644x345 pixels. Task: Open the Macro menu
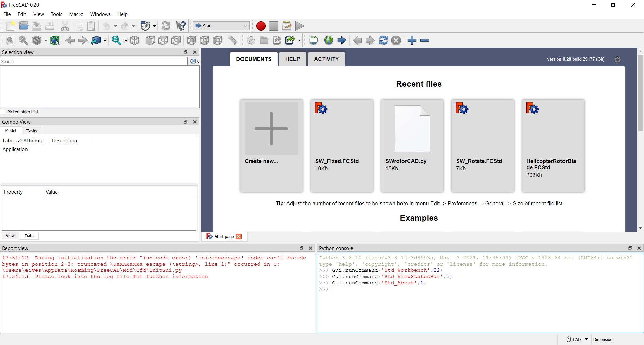click(x=76, y=14)
